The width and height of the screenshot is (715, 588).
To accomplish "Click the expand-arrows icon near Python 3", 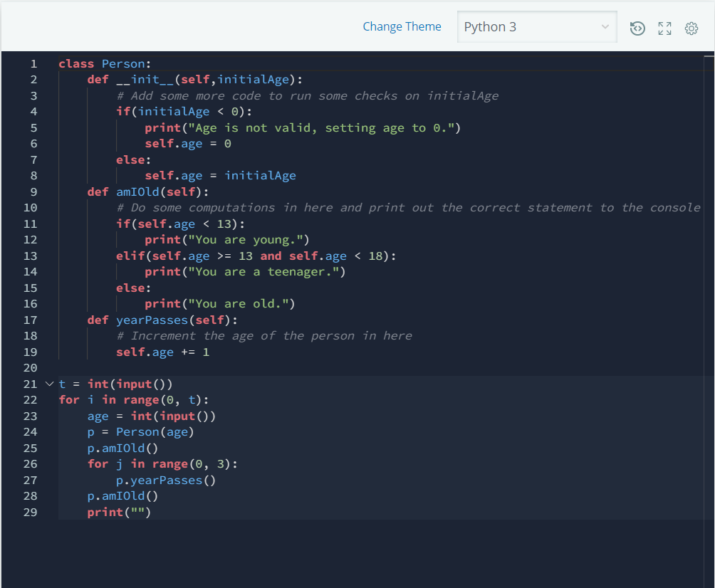I will [664, 28].
